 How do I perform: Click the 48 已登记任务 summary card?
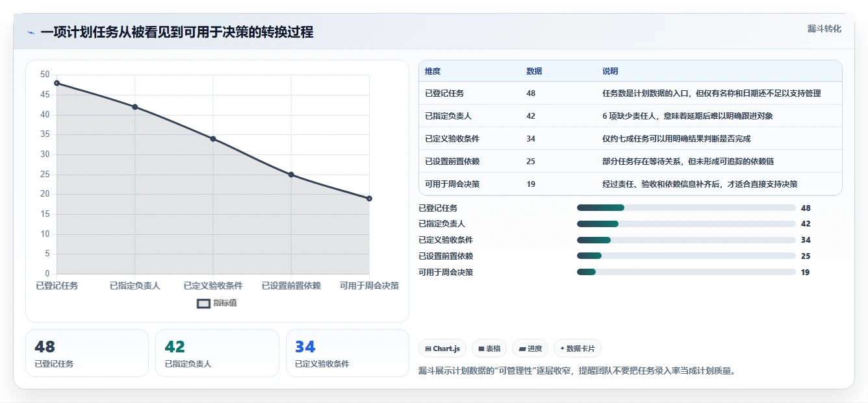[87, 353]
